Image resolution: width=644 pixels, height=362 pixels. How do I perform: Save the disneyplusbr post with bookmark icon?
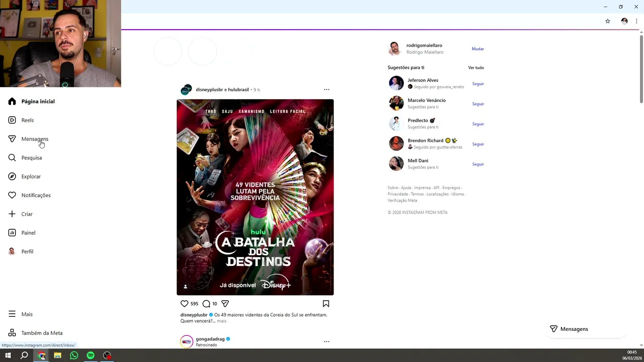326,304
